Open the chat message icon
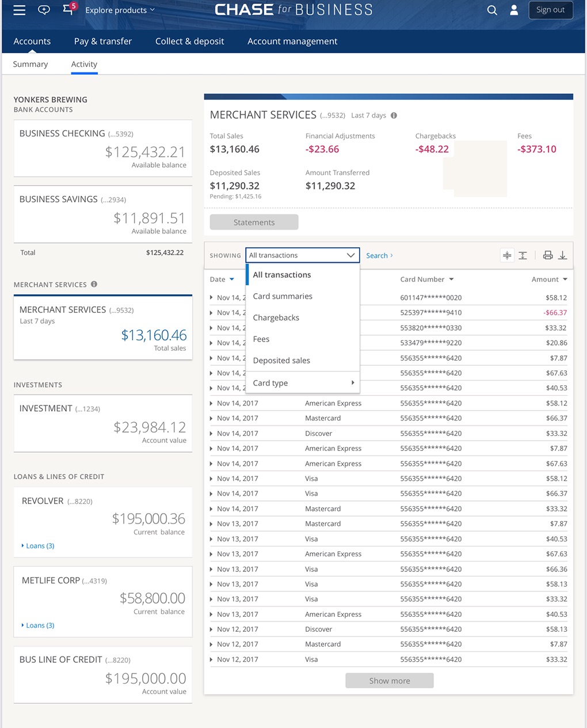 click(44, 10)
